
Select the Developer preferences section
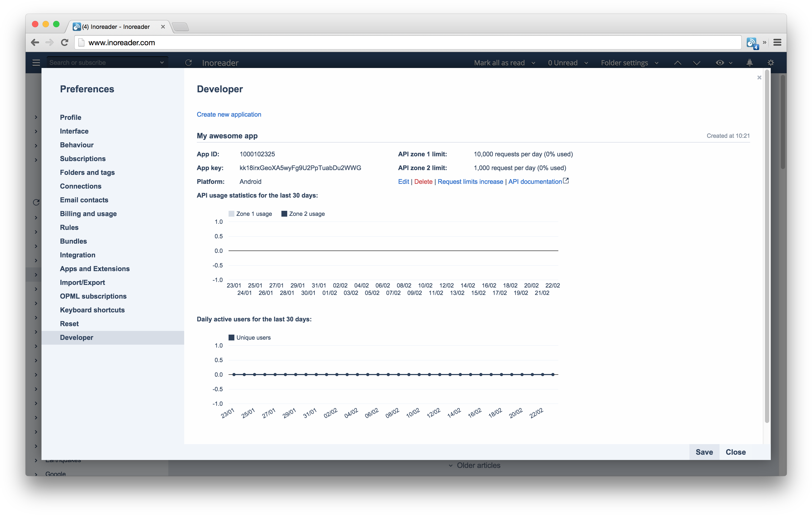(x=76, y=337)
